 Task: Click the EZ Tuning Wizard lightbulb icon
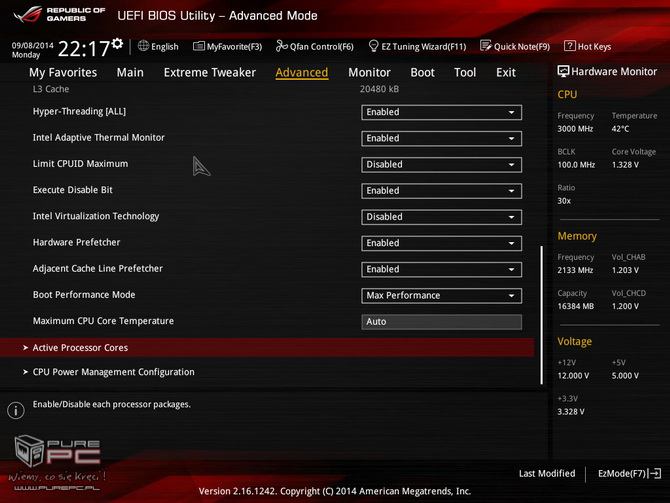point(373,46)
